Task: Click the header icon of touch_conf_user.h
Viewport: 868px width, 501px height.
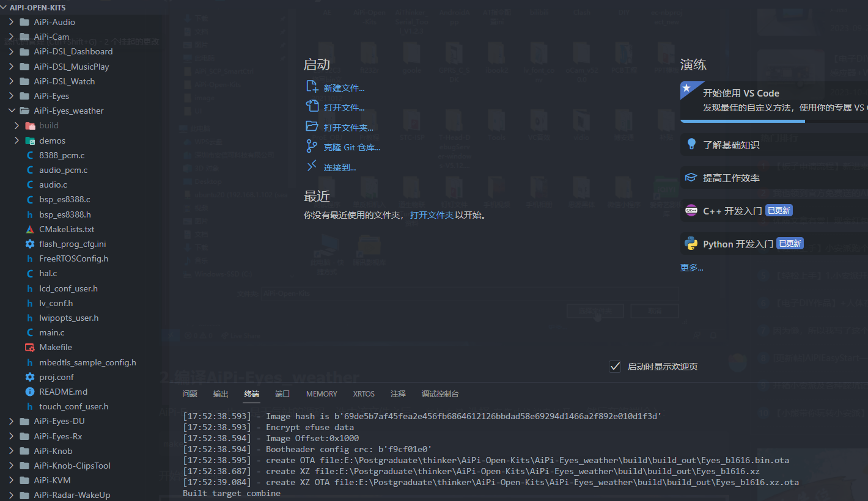Action: pos(30,406)
